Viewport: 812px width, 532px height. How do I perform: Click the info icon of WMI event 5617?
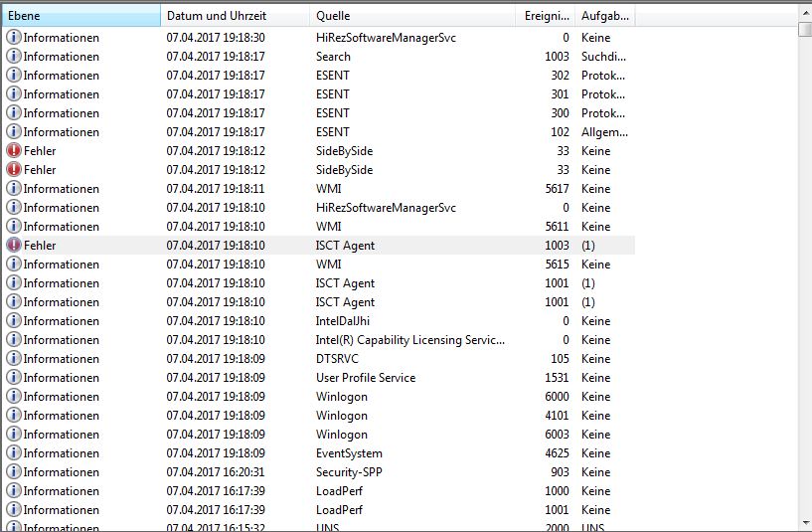[14, 189]
